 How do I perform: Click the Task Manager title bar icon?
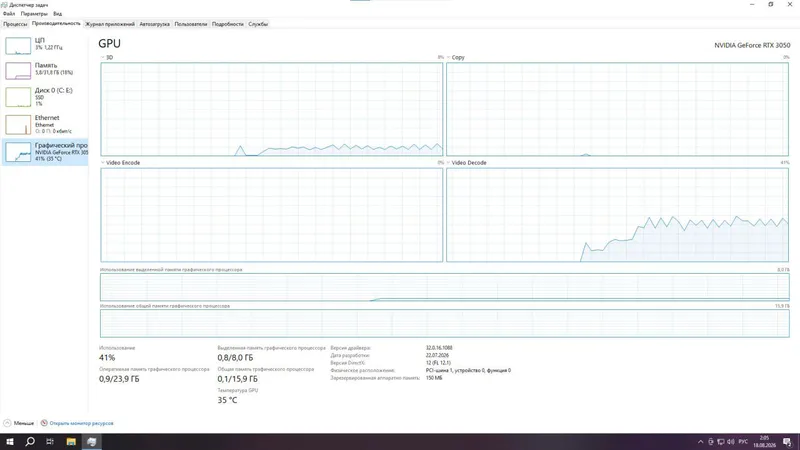4,5
